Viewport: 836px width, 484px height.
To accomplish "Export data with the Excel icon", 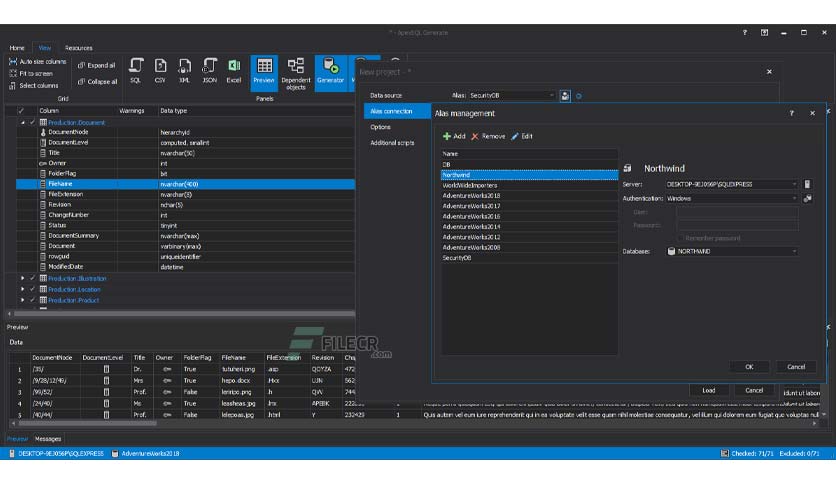I will [234, 70].
